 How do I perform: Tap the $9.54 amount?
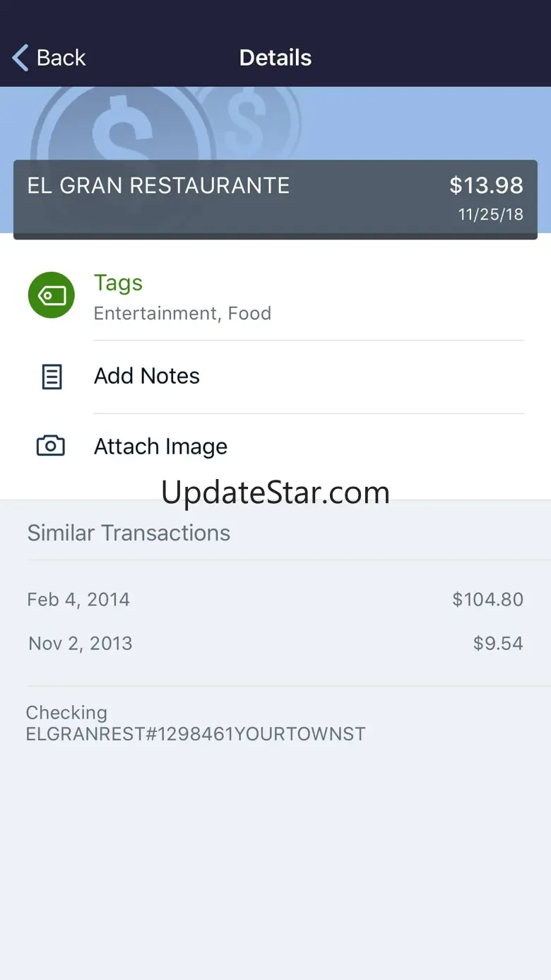coord(498,644)
